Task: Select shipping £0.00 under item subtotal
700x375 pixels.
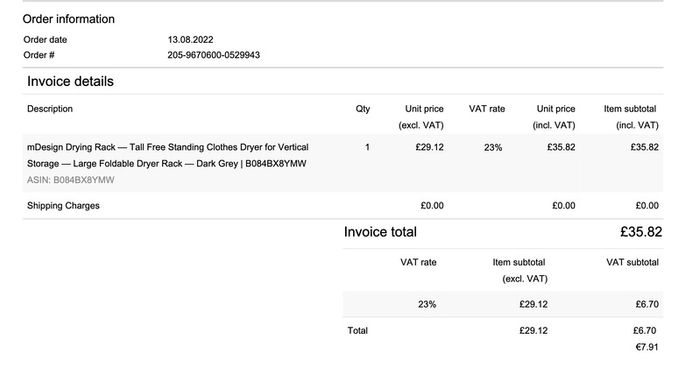Action: coord(647,206)
